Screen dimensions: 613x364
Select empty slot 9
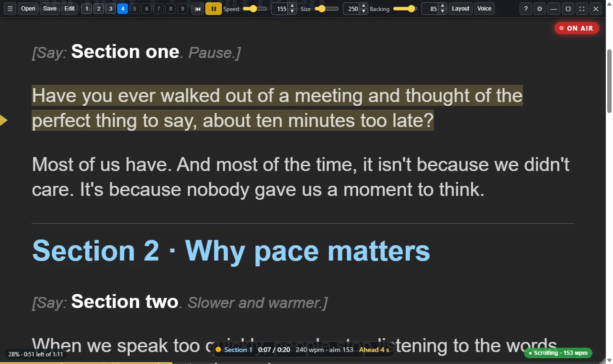click(x=182, y=9)
